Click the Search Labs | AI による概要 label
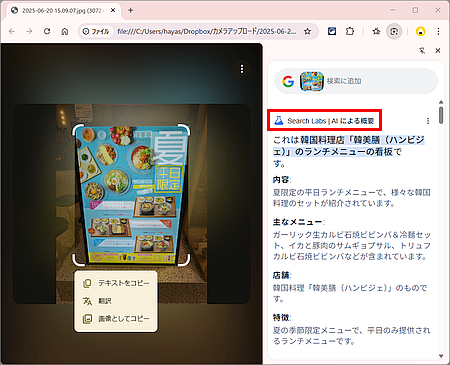This screenshot has height=365, width=450. 331,121
